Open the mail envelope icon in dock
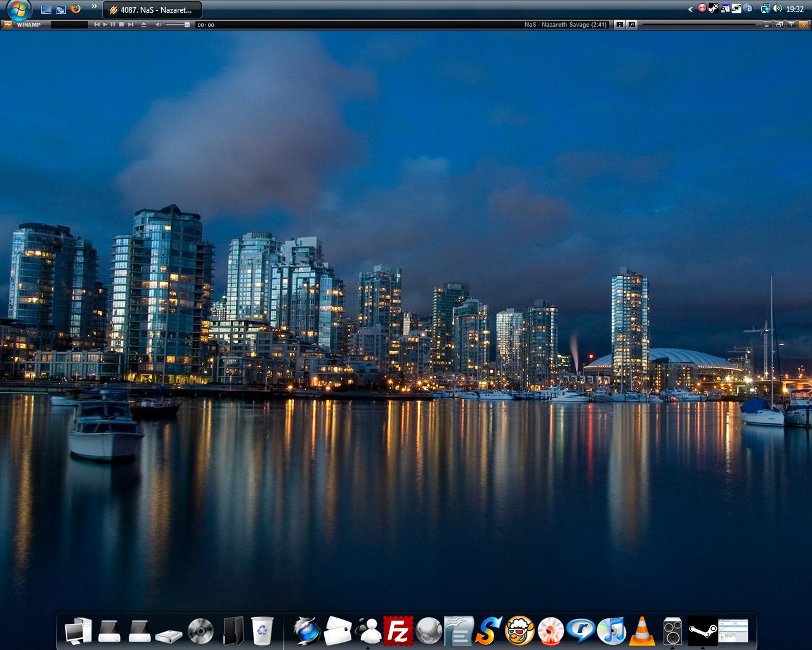 [x=337, y=632]
